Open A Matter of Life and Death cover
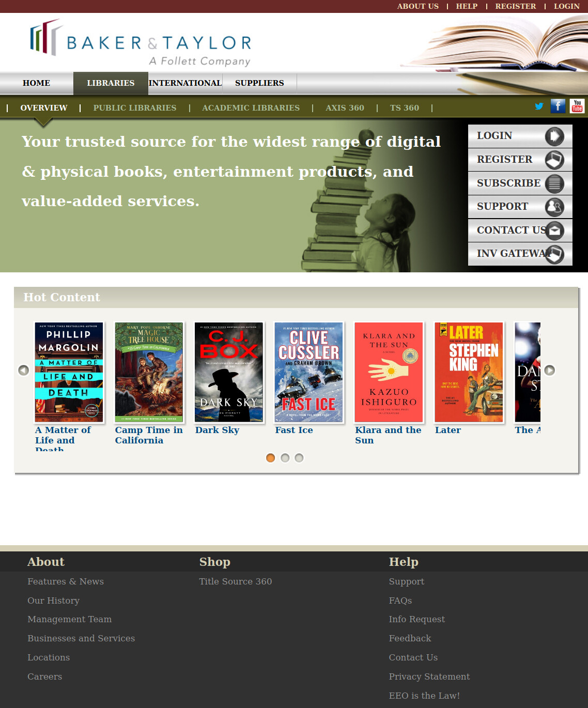This screenshot has width=588, height=708. tap(69, 372)
